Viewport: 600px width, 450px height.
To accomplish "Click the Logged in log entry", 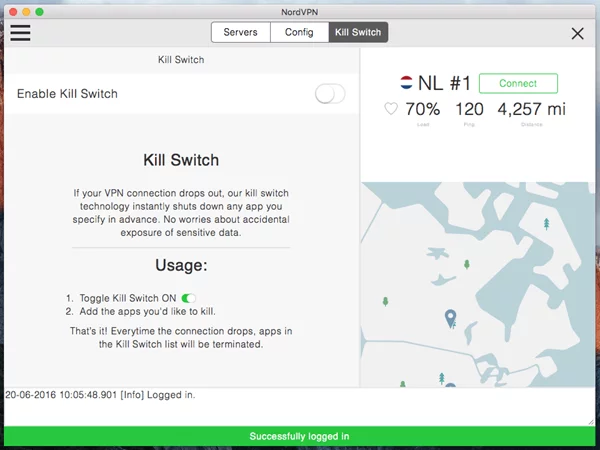I will coord(100,395).
